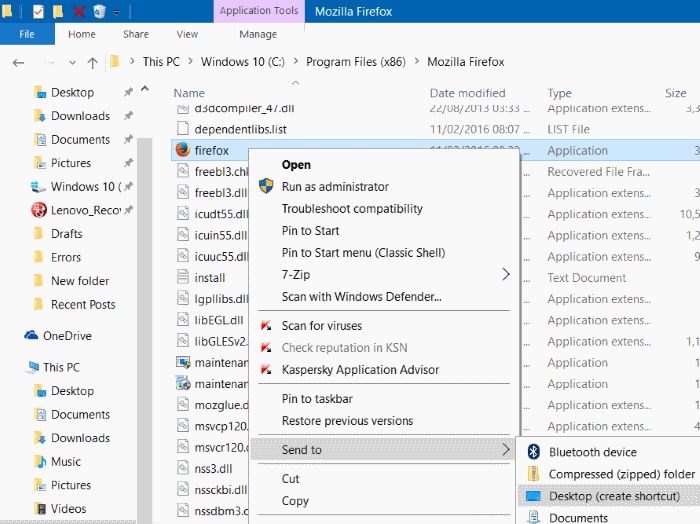The image size is (700, 524).
Task: Expand the Send to submenu
Action: (384, 449)
